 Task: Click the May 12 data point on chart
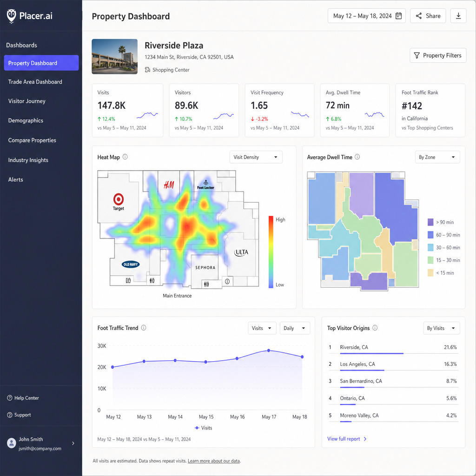click(x=112, y=367)
